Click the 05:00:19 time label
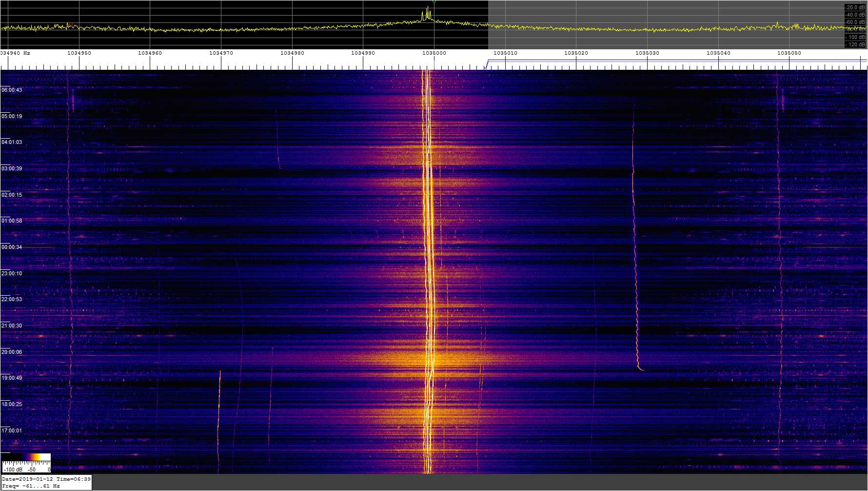 click(12, 116)
